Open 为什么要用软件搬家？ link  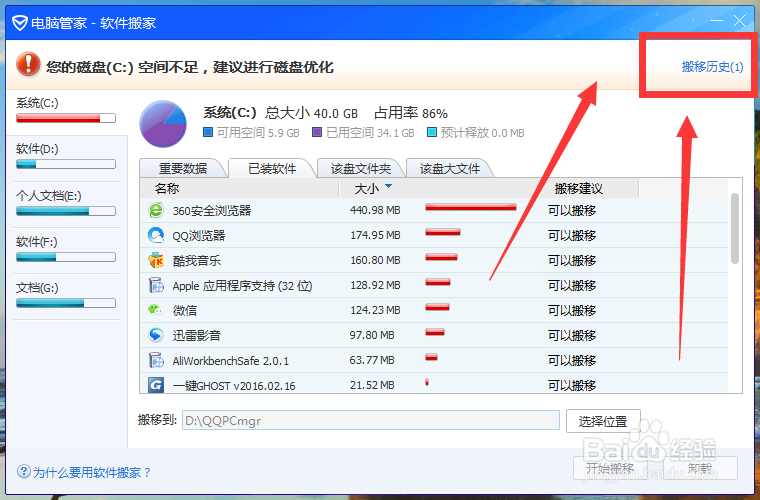(x=92, y=472)
